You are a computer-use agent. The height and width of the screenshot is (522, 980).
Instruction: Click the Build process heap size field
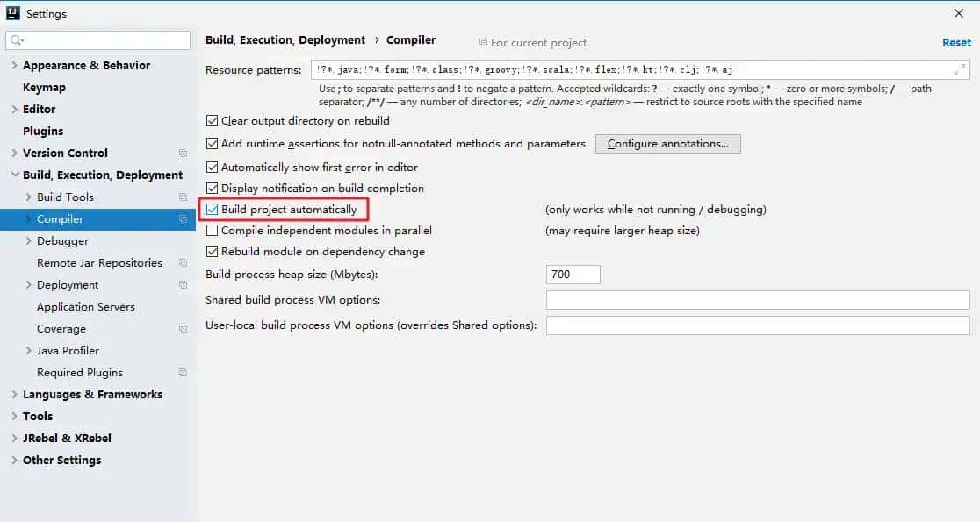[x=573, y=274]
